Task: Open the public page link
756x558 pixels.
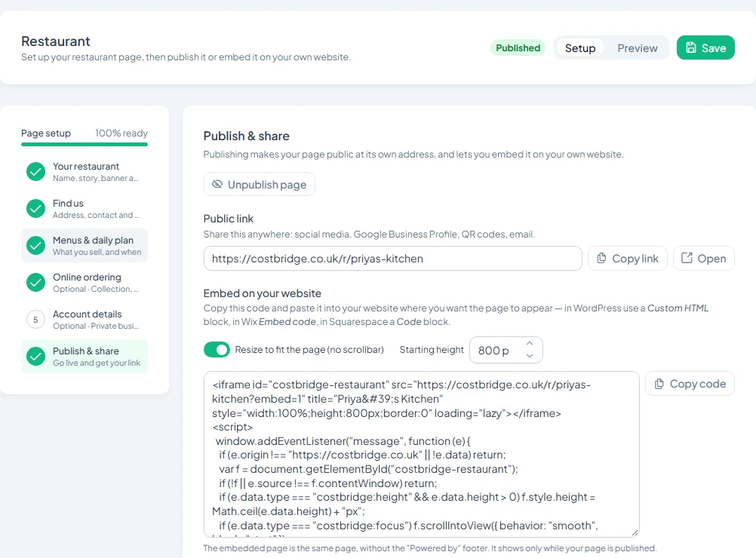Action: [703, 259]
